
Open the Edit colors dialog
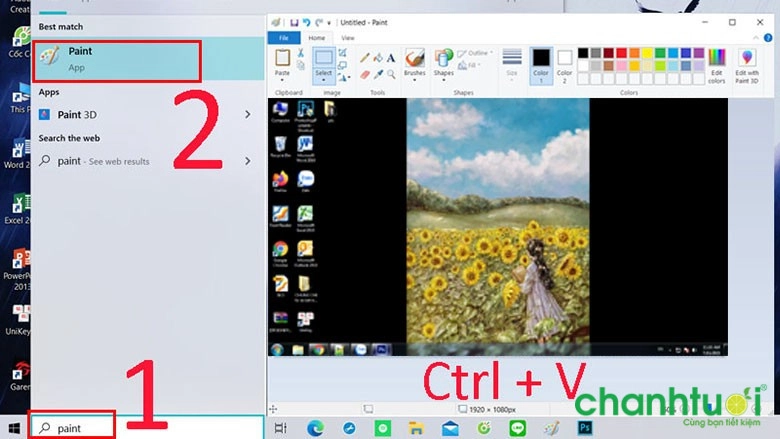[x=717, y=66]
